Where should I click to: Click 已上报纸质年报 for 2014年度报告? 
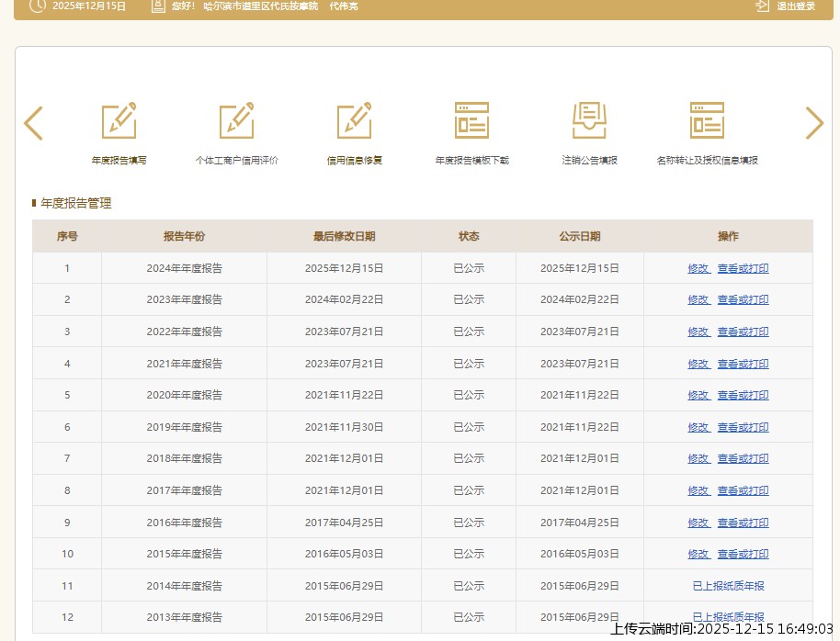tap(728, 586)
